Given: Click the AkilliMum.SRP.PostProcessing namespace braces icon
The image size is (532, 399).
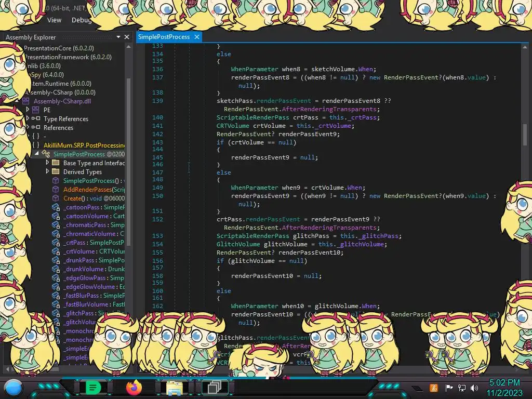Looking at the screenshot, I should point(36,145).
